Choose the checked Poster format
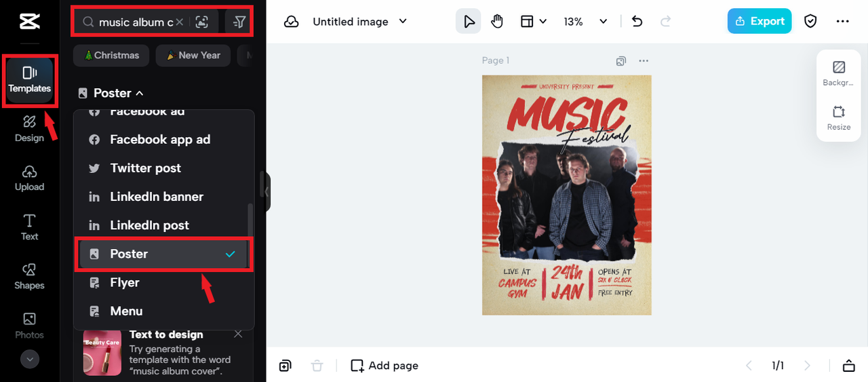This screenshot has width=868, height=382. [x=163, y=254]
